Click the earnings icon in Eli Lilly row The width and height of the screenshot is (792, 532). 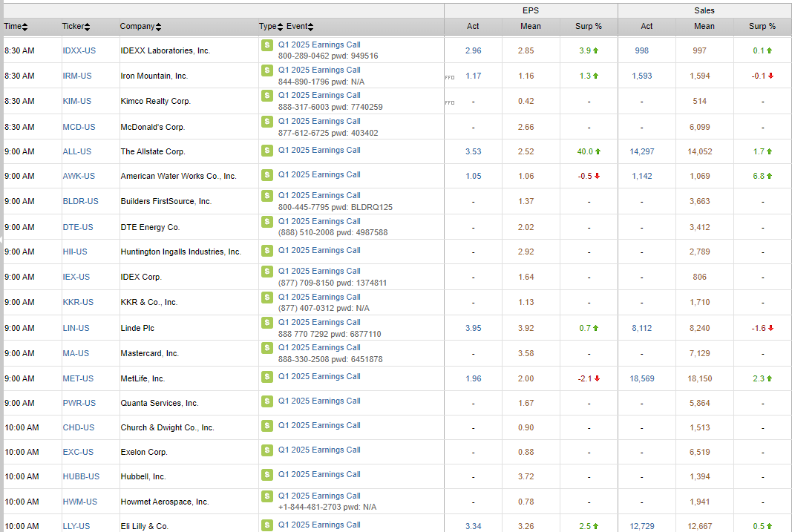pos(267,525)
